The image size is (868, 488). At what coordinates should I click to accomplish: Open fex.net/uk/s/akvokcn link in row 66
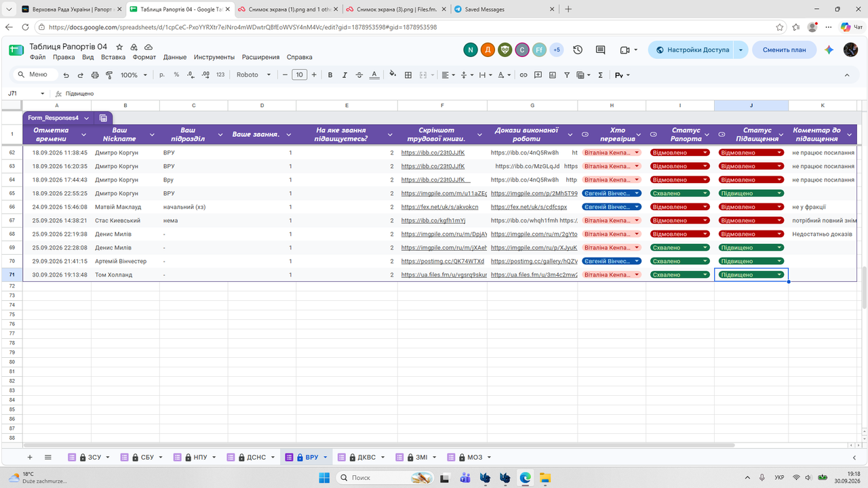coord(439,207)
